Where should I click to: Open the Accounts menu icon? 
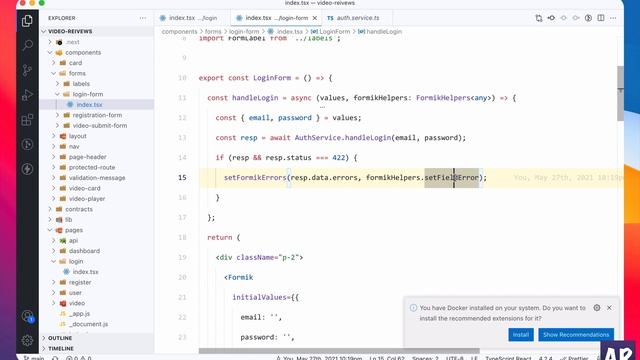click(27, 316)
